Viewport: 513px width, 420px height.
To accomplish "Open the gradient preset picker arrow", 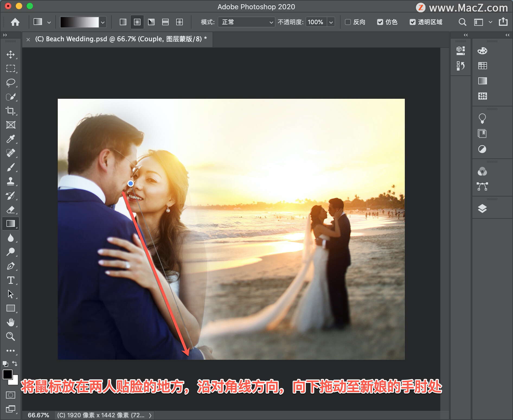I will pos(103,22).
